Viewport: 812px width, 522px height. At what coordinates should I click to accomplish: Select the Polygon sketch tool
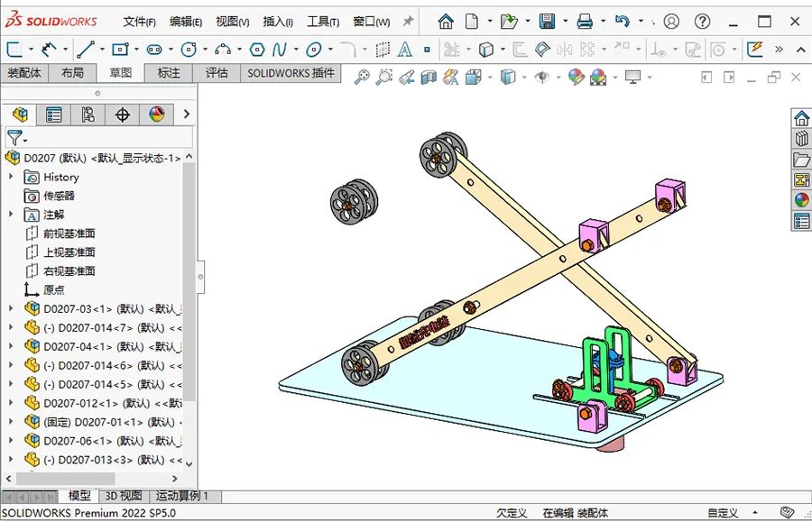[x=257, y=50]
